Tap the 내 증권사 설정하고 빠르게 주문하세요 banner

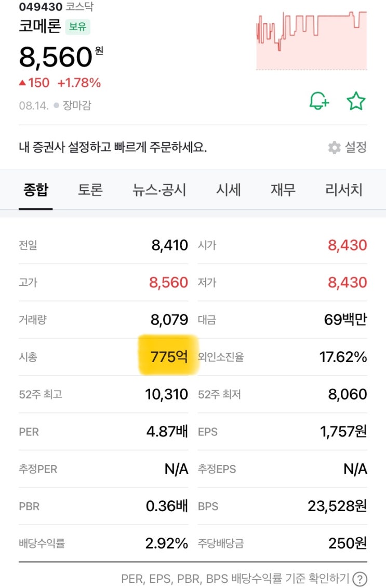coord(113,148)
